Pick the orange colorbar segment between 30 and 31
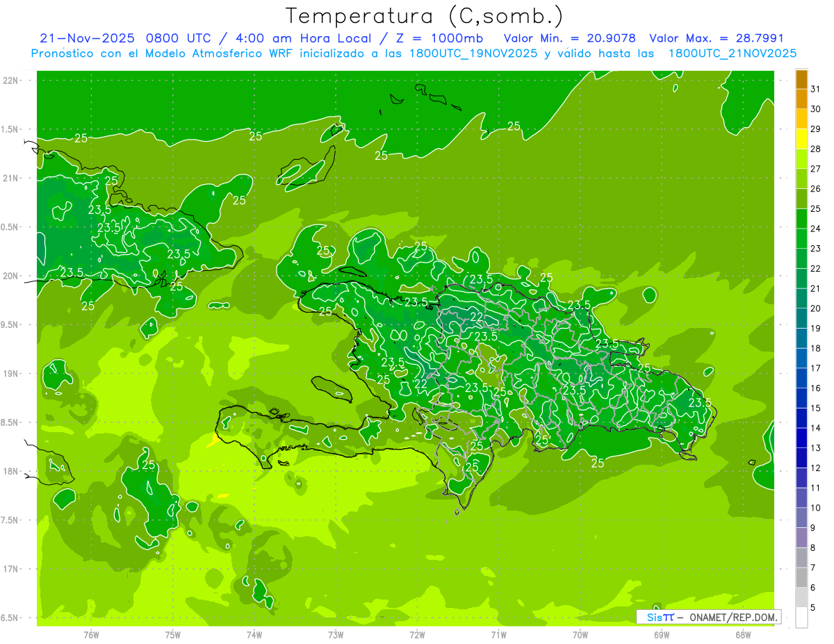 [801, 99]
